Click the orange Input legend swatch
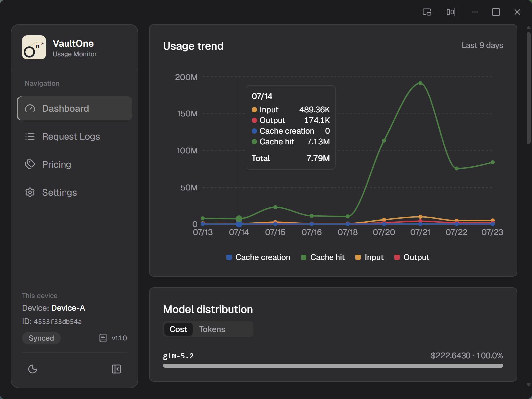Image resolution: width=532 pixels, height=399 pixels. click(x=358, y=257)
